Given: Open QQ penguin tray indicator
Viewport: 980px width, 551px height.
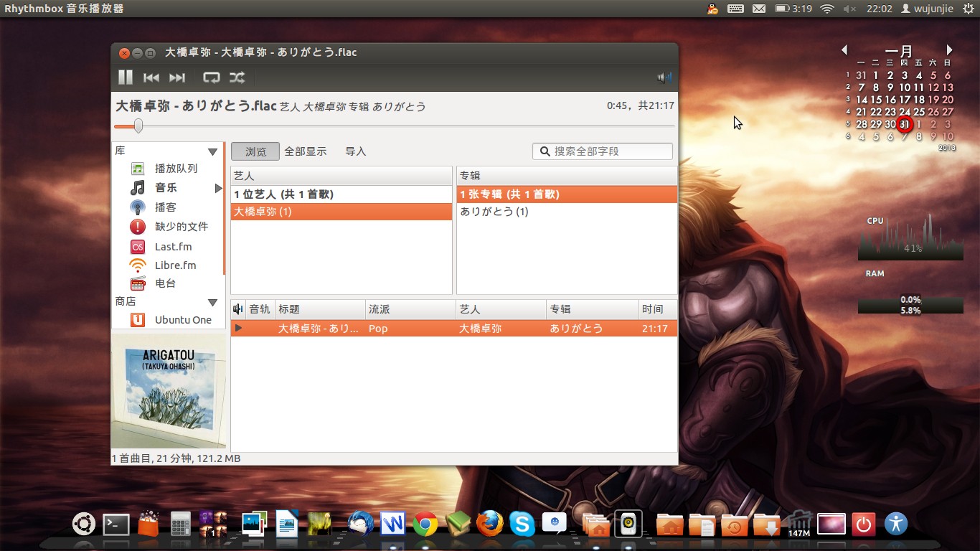Looking at the screenshot, I should click(712, 9).
